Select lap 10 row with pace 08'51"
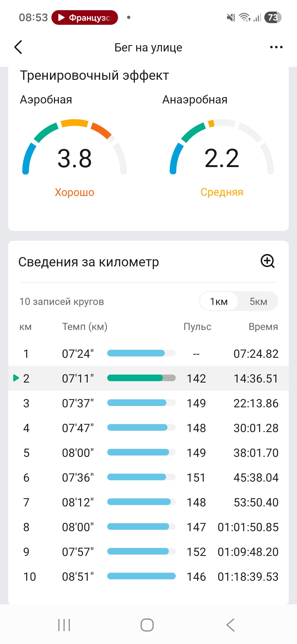This screenshot has width=297, height=644. 148,577
